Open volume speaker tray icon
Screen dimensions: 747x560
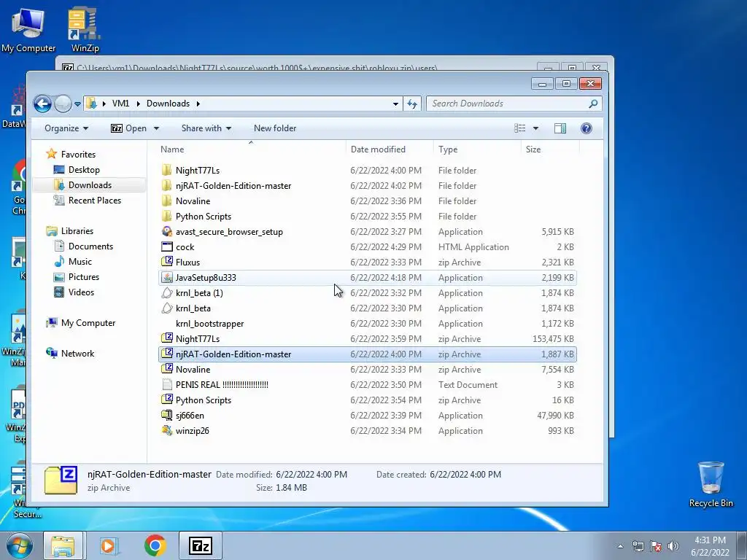673,546
